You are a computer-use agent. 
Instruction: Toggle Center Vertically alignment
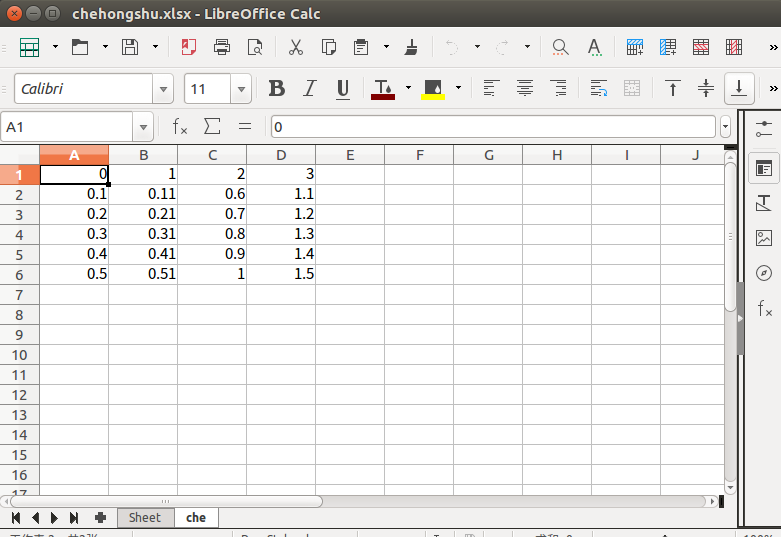click(x=706, y=89)
